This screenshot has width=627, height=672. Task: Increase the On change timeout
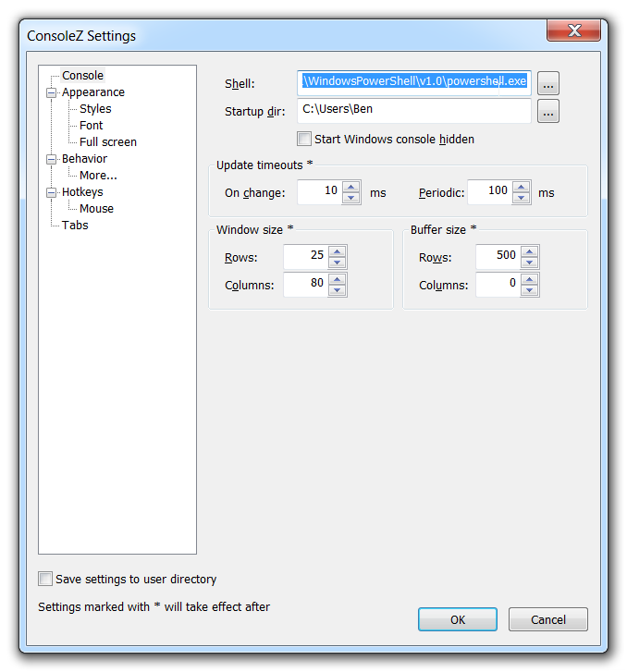351,187
